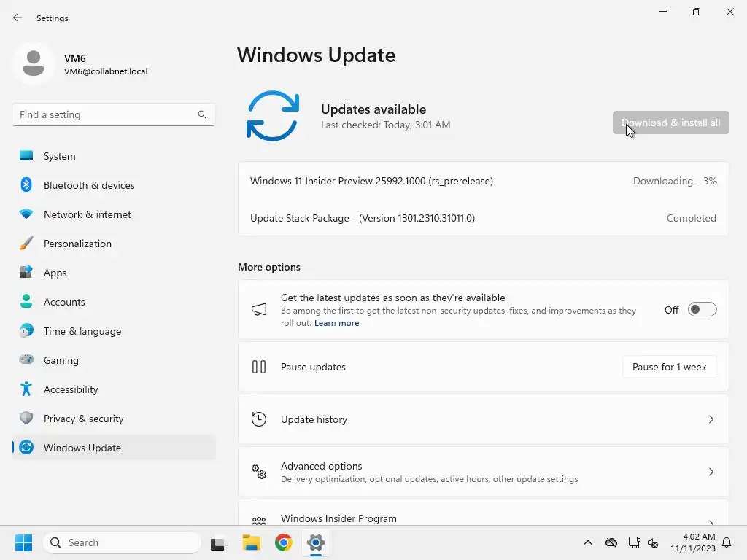
Task: Click the Advanced options gears icon
Action: click(x=259, y=472)
